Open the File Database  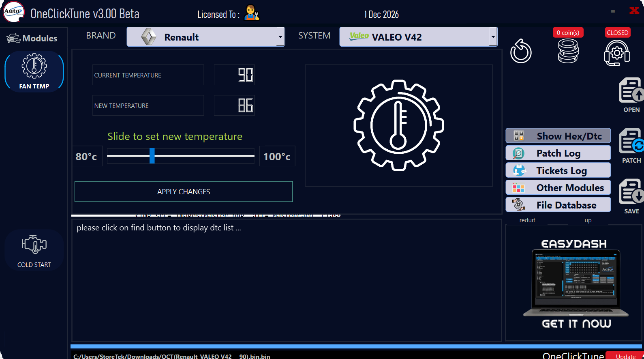click(558, 205)
